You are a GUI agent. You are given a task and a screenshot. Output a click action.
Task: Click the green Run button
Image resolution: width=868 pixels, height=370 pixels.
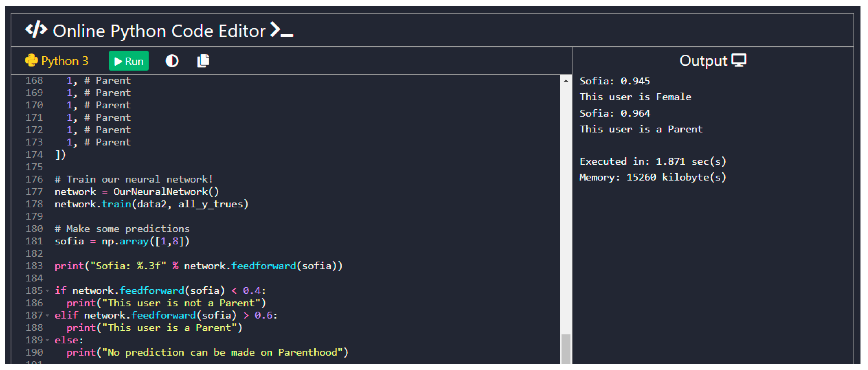(x=128, y=61)
